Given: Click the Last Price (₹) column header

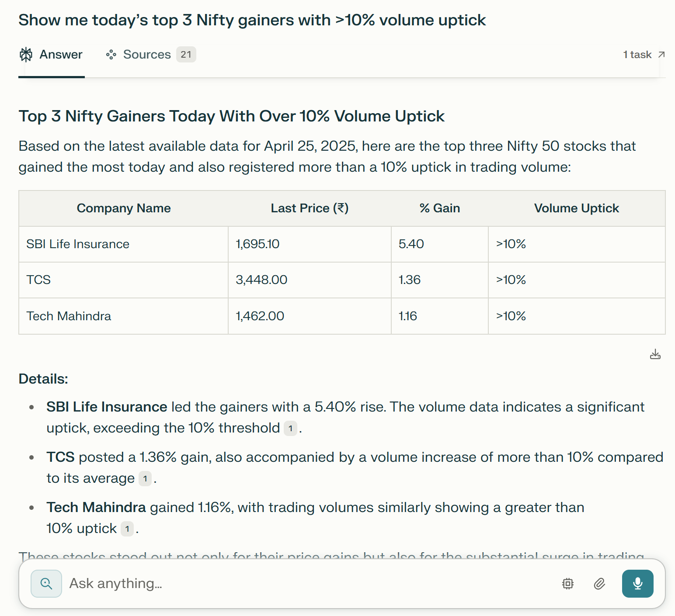Looking at the screenshot, I should (x=310, y=208).
